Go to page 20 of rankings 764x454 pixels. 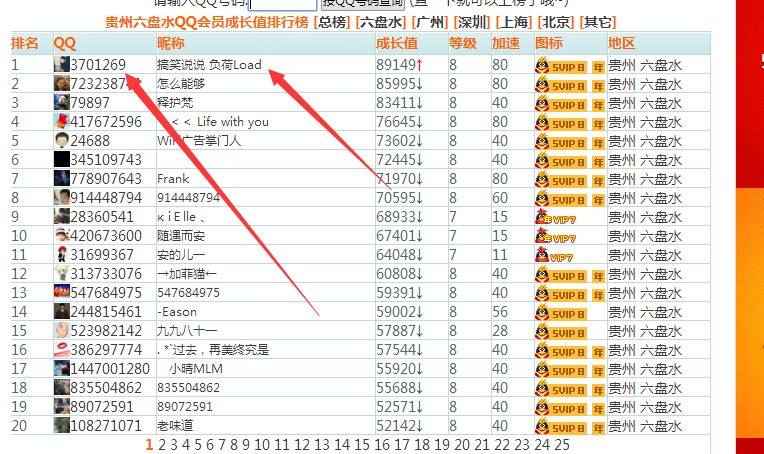click(462, 445)
